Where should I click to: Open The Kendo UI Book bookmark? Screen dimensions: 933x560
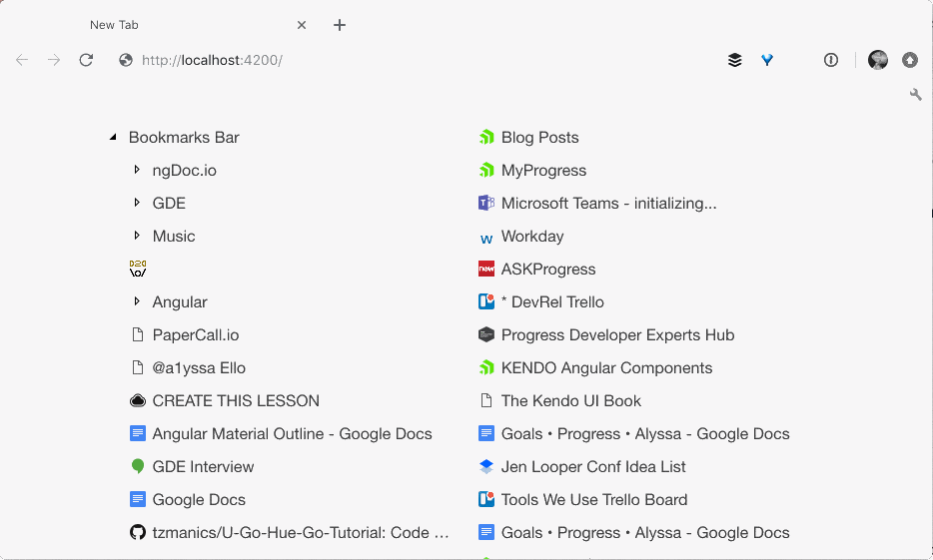[571, 400]
